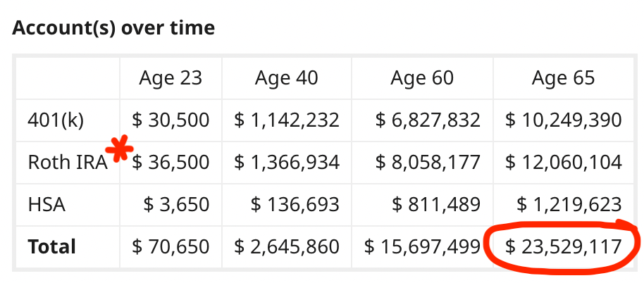Click the 401(k) row label
The image size is (644, 283).
pos(56,120)
